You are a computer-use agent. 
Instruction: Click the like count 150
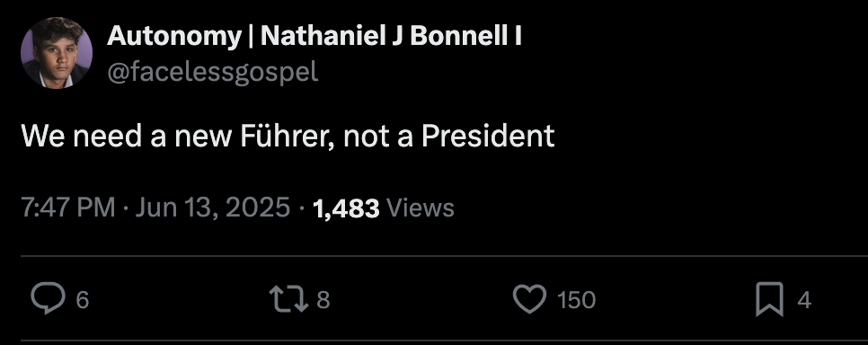tap(576, 300)
